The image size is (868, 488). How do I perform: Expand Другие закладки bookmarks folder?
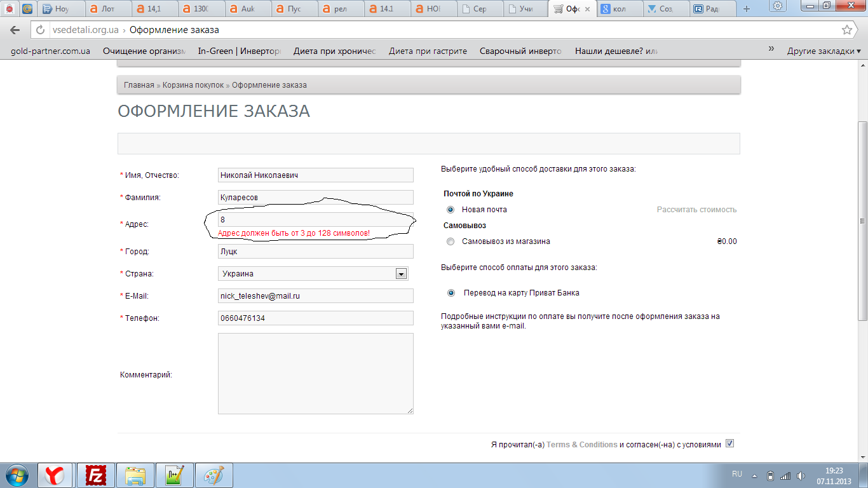(824, 51)
